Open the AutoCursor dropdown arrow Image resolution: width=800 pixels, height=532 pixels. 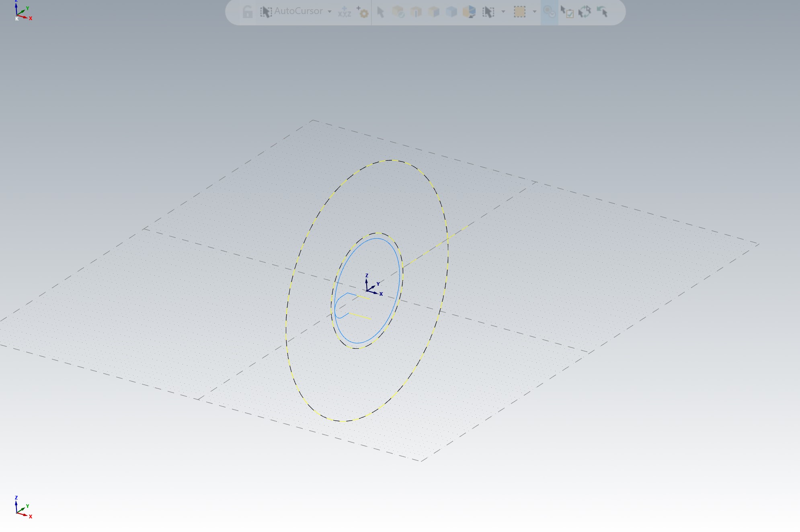pos(330,12)
